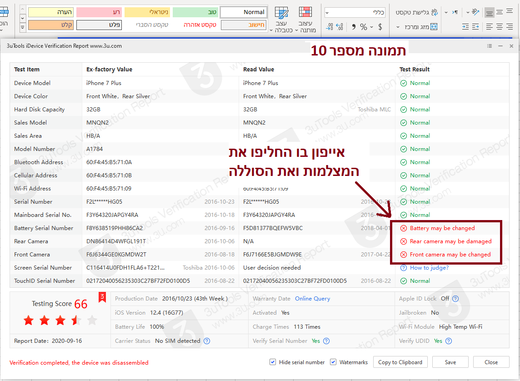This screenshot has width=520, height=381.
Task: Click help icon next to Carrier Status
Action: coord(207,341)
